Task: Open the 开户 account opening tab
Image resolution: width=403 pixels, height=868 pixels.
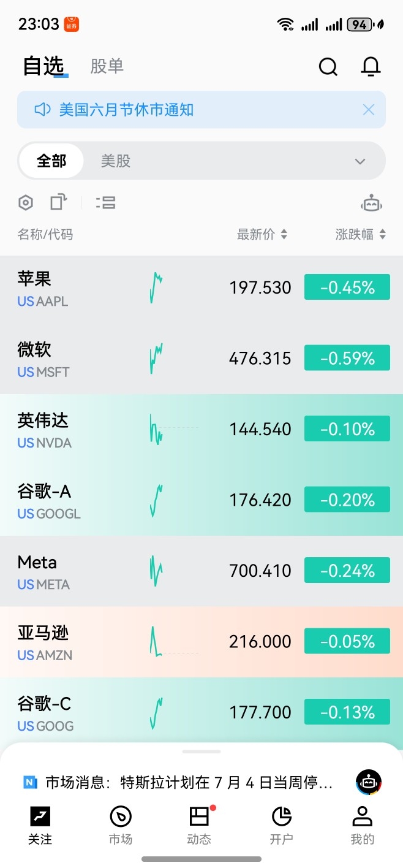Action: tap(282, 826)
